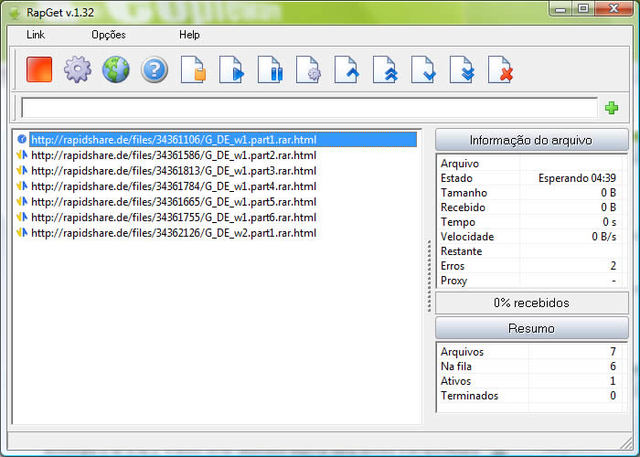This screenshot has height=457, width=640.
Task: Select the G_DE_w1.part3.rar.html link row
Action: [x=174, y=171]
